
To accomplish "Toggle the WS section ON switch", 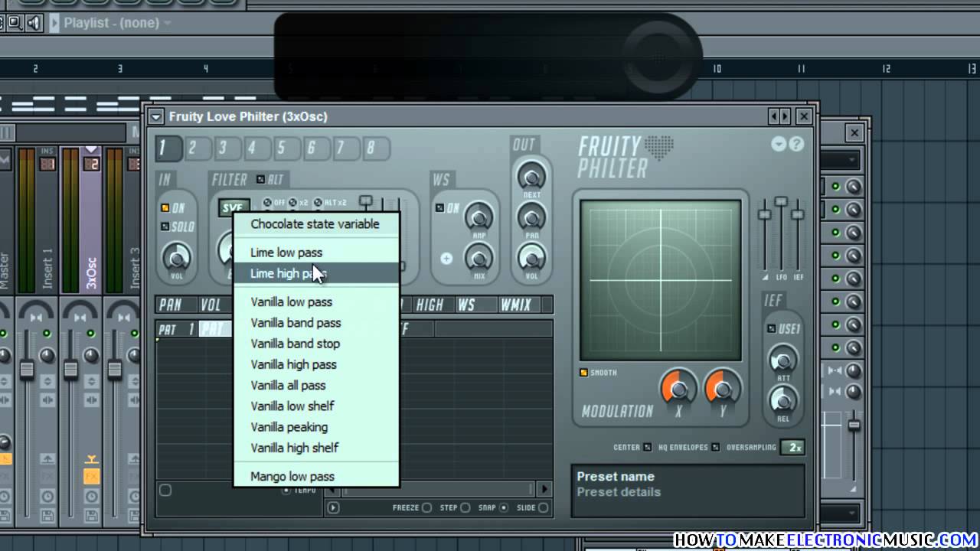I will point(439,207).
